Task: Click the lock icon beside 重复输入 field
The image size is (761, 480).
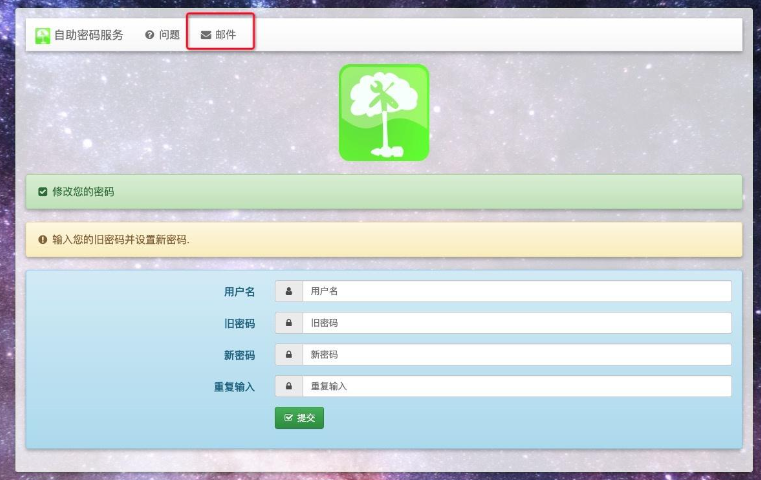Action: click(289, 386)
